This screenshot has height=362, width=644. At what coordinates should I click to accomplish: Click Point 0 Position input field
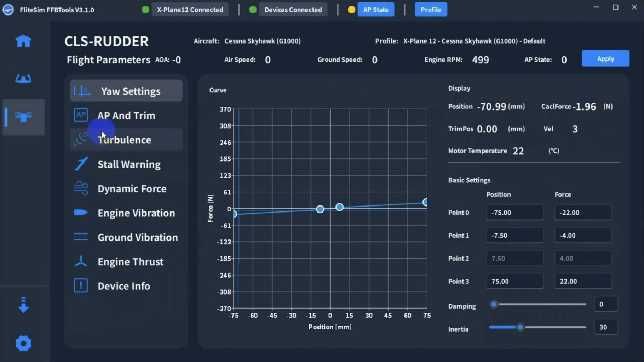(515, 213)
